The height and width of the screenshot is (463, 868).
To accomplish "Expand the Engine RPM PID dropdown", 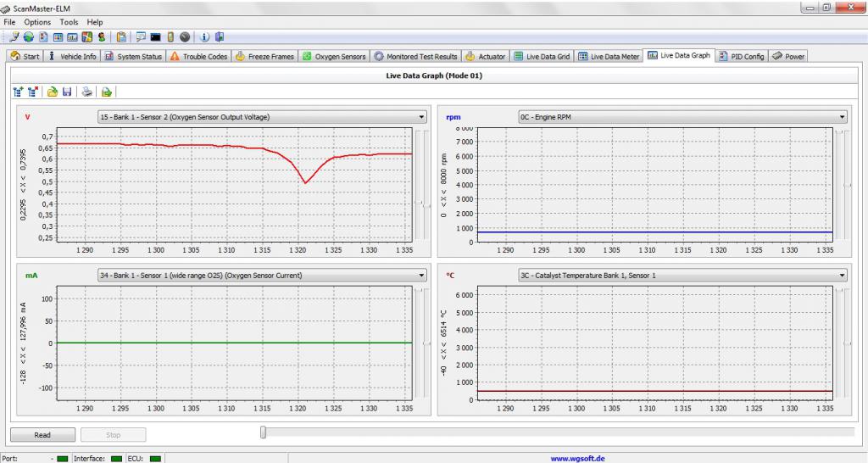I will [842, 117].
